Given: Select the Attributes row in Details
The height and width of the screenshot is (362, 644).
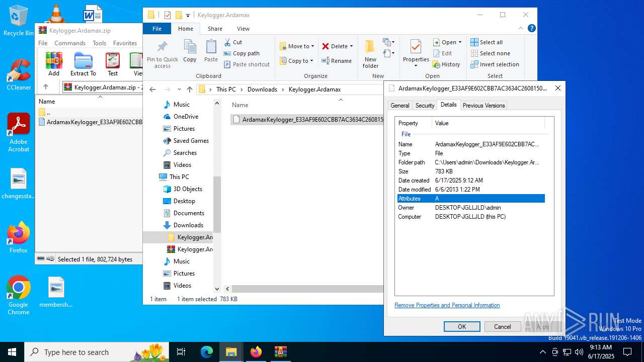Looking at the screenshot, I should click(471, 199).
